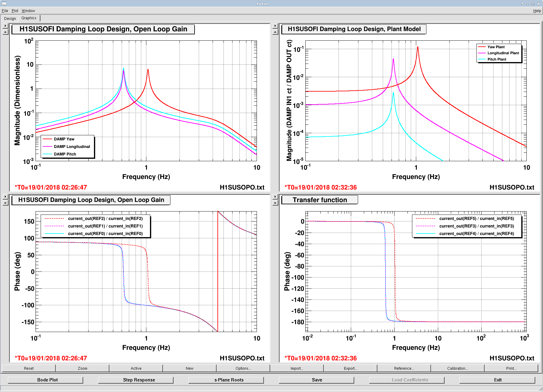Click the Export... button

(350, 368)
